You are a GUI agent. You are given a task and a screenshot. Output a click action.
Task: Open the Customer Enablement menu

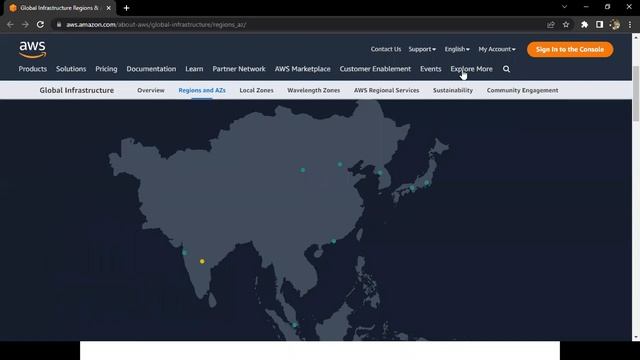pos(375,69)
